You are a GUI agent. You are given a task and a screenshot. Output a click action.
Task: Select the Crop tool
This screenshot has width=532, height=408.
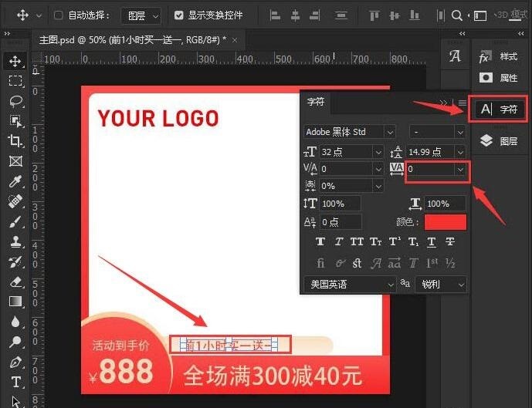tap(15, 140)
